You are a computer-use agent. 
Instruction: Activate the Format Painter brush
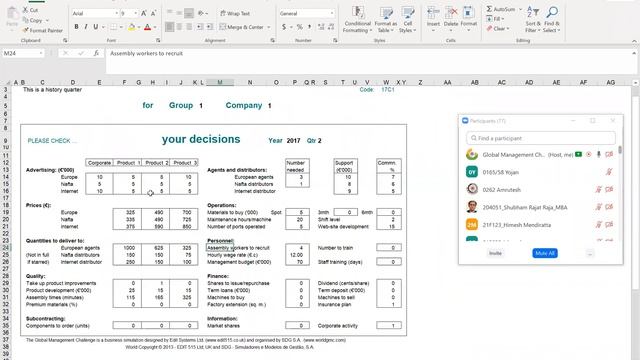pyautogui.click(x=25, y=30)
